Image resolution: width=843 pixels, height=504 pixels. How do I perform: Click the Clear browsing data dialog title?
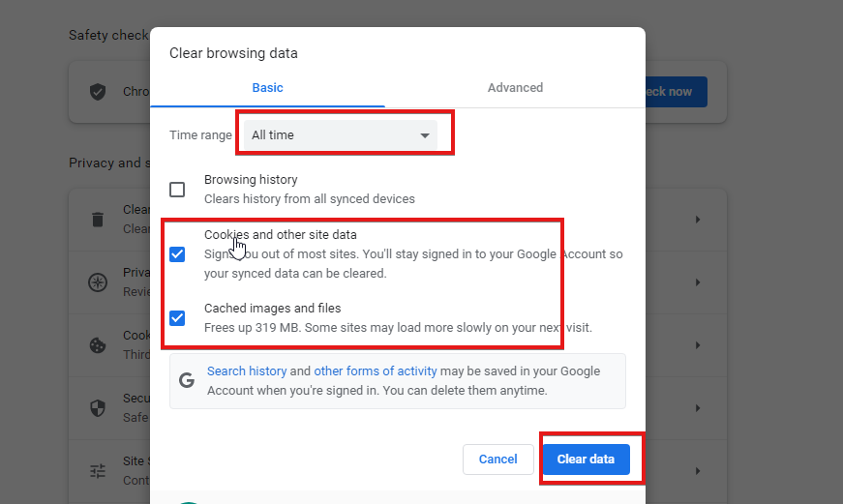tap(233, 53)
